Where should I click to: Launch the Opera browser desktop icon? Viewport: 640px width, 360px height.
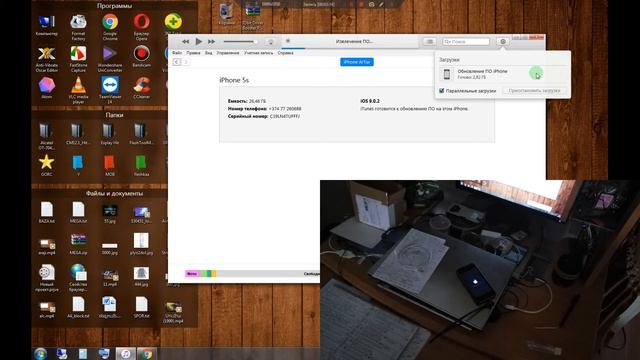tap(141, 27)
